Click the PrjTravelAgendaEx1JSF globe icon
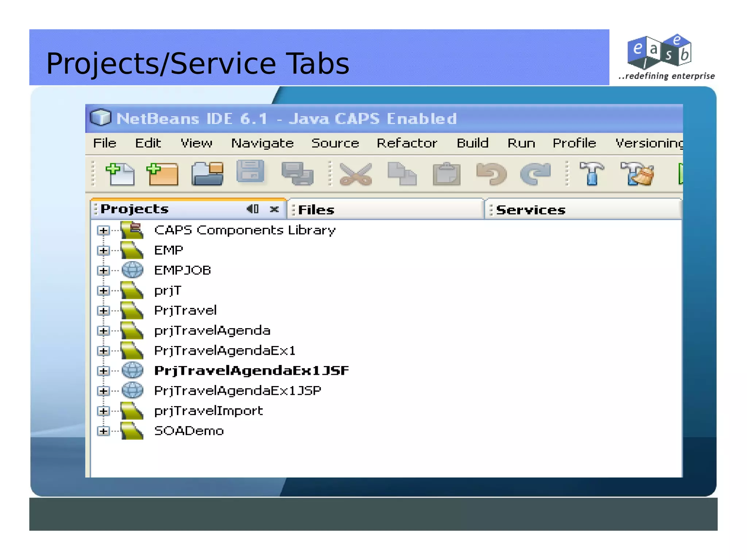747x560 pixels. [132, 370]
